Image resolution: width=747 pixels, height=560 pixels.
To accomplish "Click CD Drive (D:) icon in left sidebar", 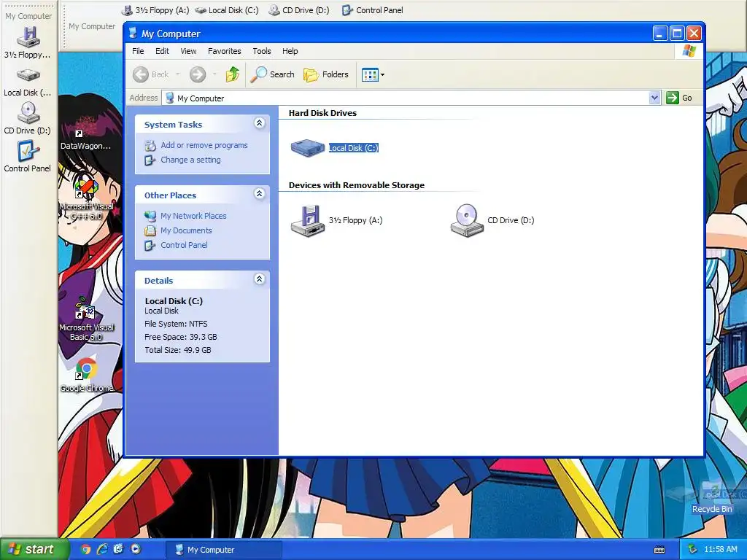I will [28, 113].
